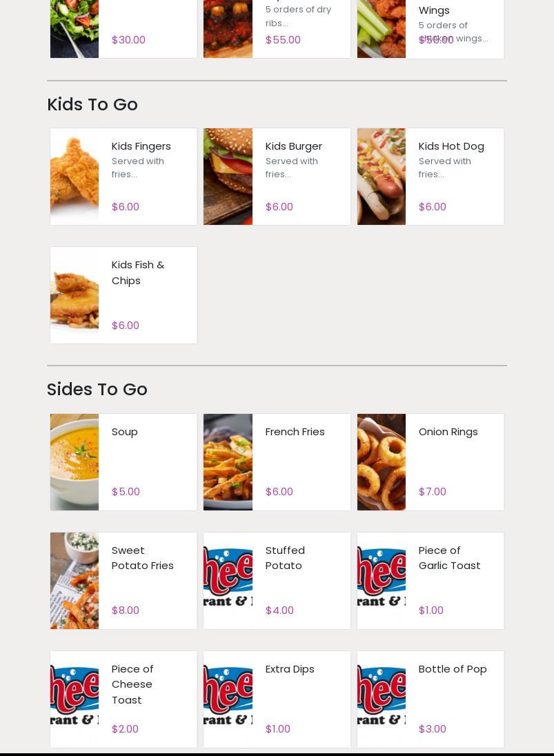Click the Kids Fish & Chips photo
554x756 pixels.
75,295
